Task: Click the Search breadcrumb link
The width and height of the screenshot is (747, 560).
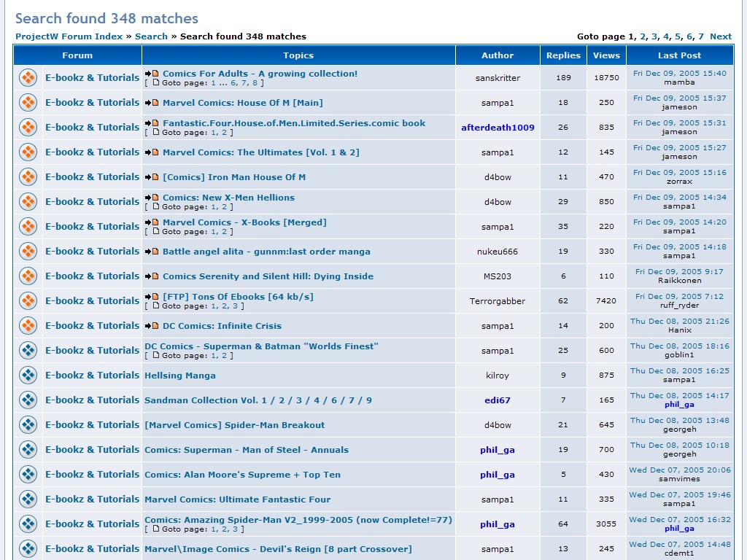Action: [151, 36]
